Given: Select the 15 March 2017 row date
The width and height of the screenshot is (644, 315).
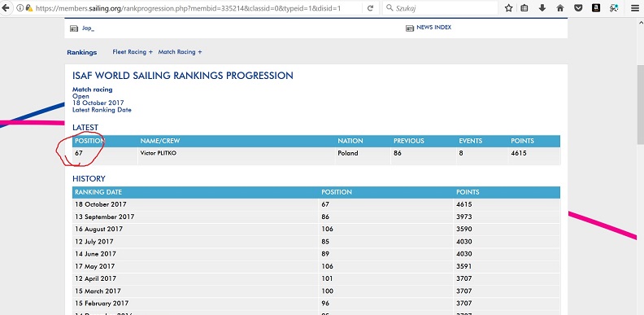Looking at the screenshot, I should (98, 291).
